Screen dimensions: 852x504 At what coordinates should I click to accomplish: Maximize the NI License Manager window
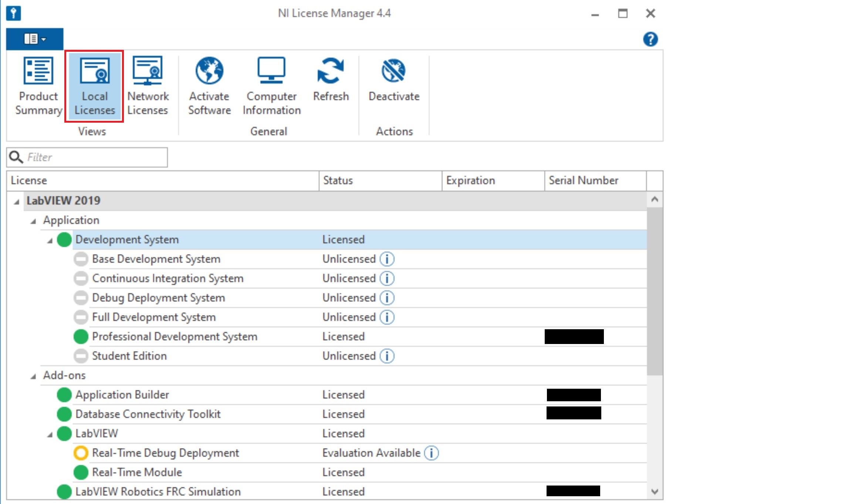pyautogui.click(x=623, y=14)
